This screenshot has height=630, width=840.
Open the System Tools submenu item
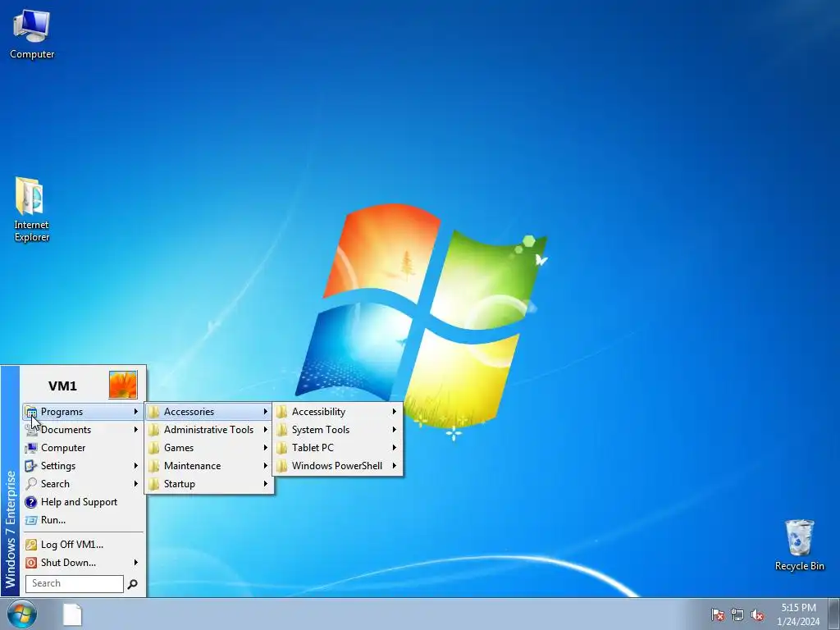click(337, 430)
